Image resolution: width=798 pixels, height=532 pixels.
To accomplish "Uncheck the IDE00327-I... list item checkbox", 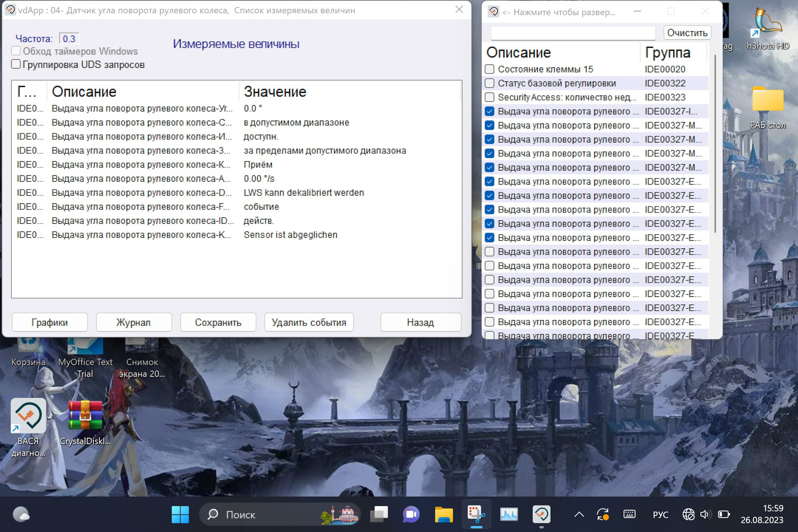I will [x=490, y=111].
